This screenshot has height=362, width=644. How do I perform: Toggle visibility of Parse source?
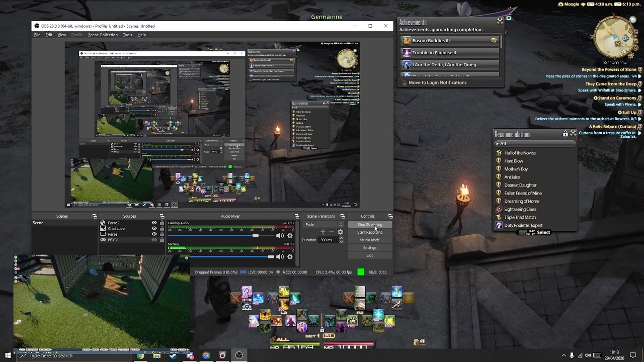pos(154,234)
